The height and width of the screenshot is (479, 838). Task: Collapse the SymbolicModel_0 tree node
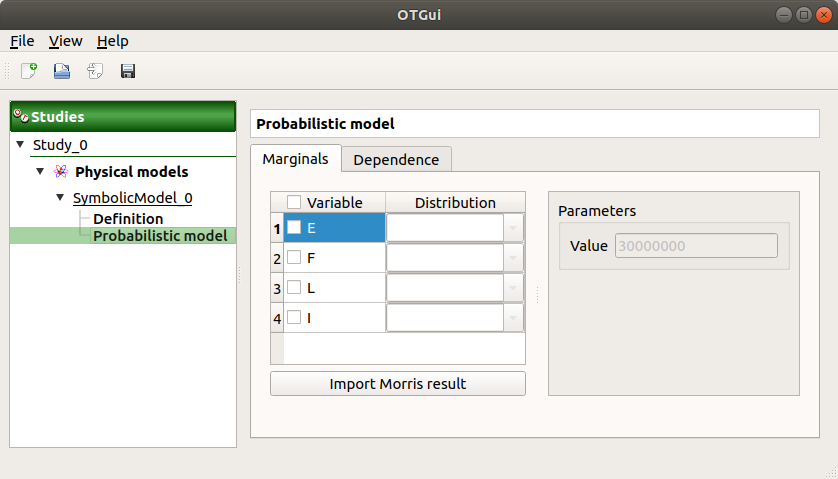[x=60, y=197]
